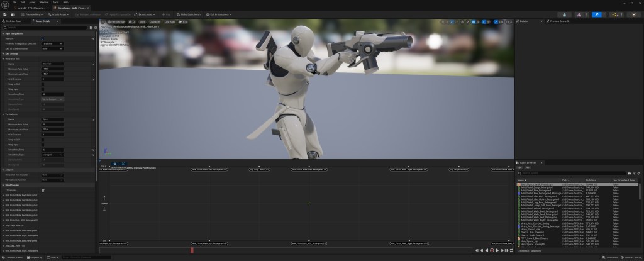This screenshot has height=261, width=644.
Task: Open the Window menu
Action: pos(44,2)
